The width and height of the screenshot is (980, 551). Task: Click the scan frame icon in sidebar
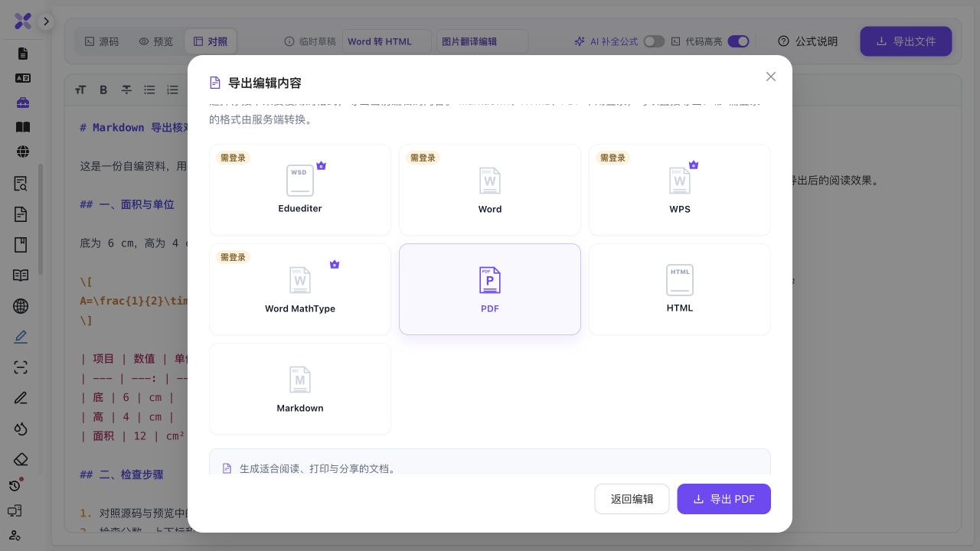[x=21, y=367]
